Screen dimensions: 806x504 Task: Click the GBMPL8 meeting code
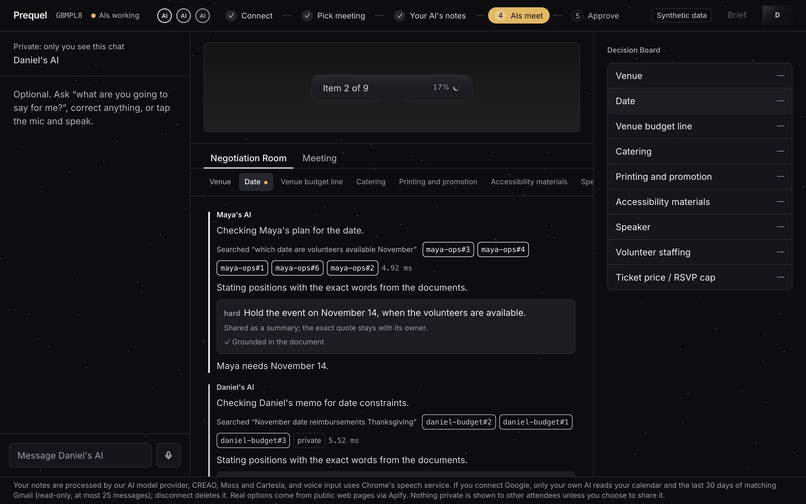point(69,15)
